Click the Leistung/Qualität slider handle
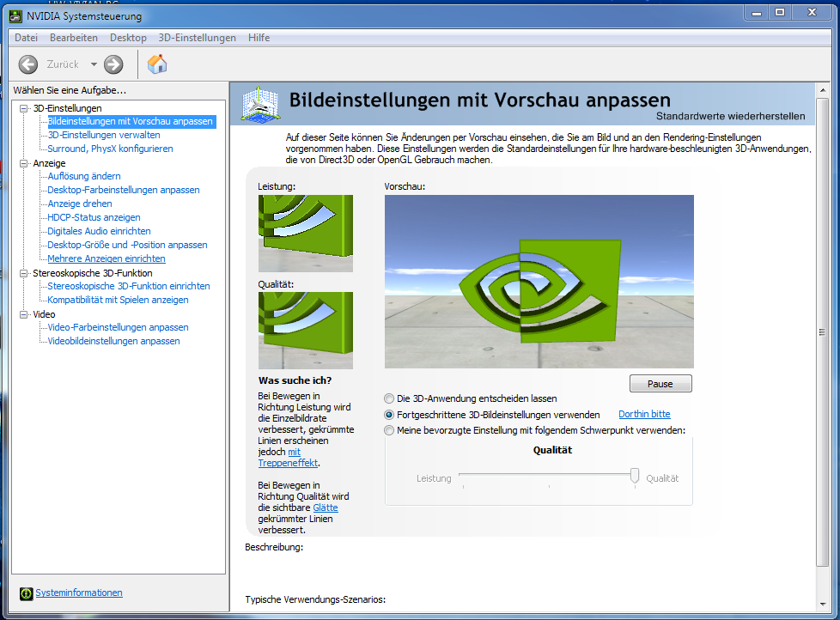The image size is (840, 620). point(634,476)
